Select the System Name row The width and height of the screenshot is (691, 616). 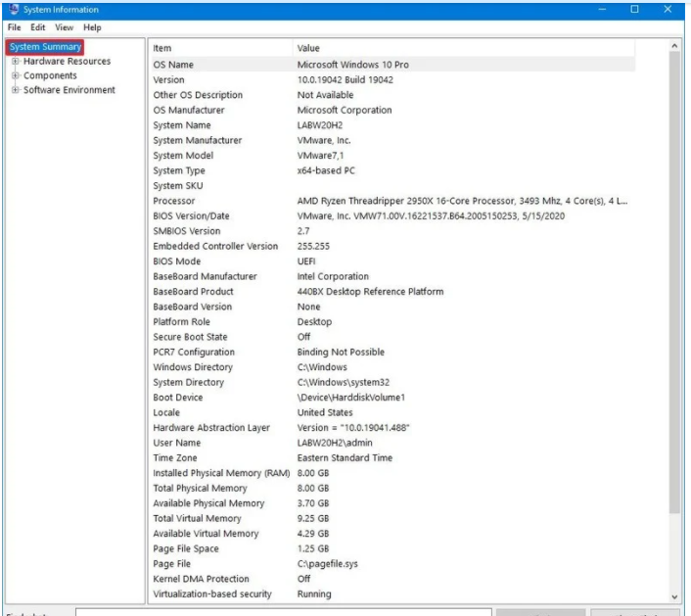coord(392,125)
